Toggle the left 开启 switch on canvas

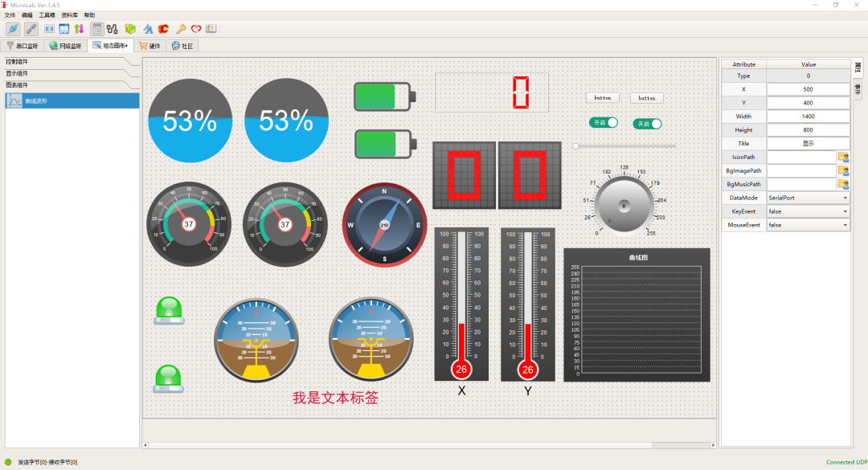pos(604,122)
